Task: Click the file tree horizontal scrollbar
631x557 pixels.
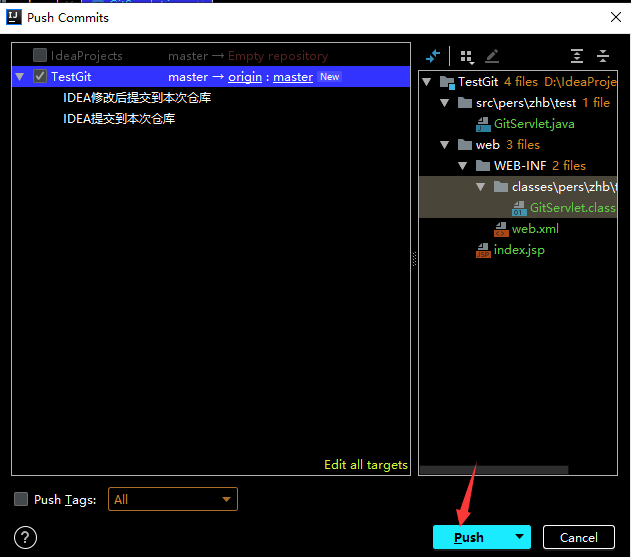Action: pyautogui.click(x=494, y=470)
